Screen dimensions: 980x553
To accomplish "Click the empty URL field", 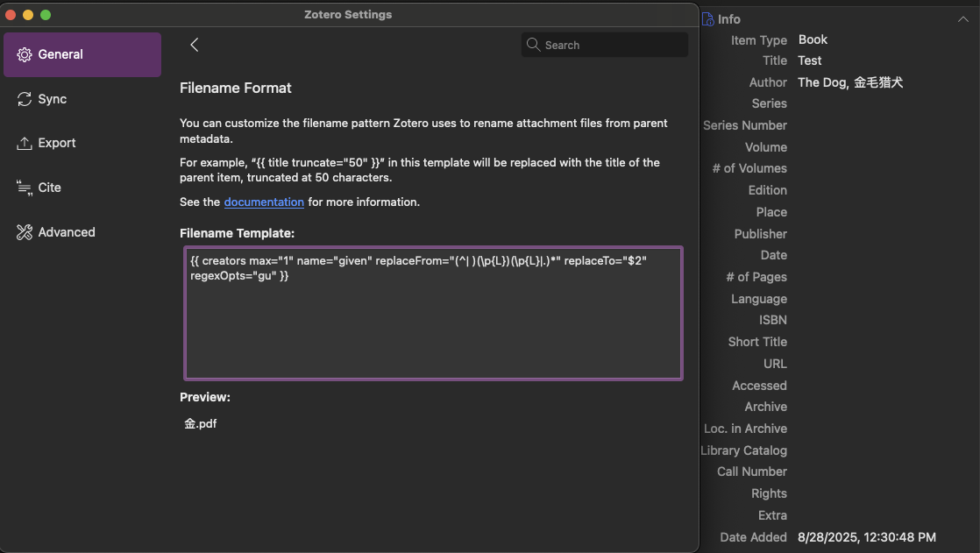I will click(x=877, y=364).
